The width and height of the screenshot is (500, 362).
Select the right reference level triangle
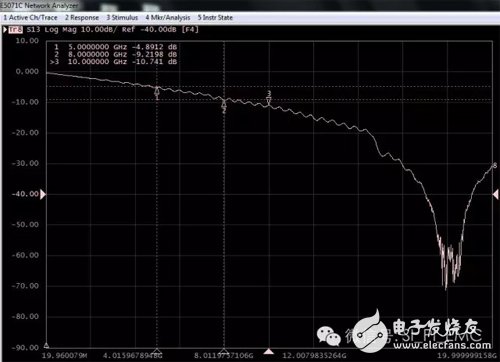pyautogui.click(x=496, y=194)
